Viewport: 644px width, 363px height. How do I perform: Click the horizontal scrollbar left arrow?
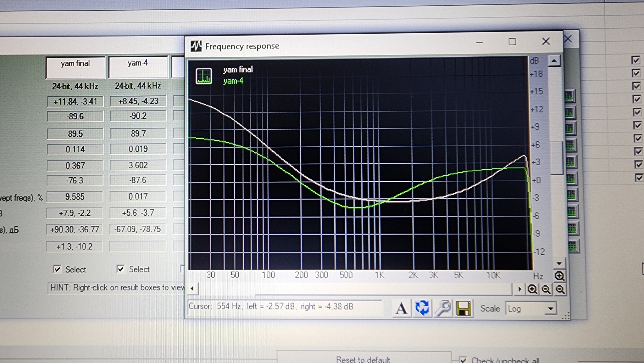[192, 288]
